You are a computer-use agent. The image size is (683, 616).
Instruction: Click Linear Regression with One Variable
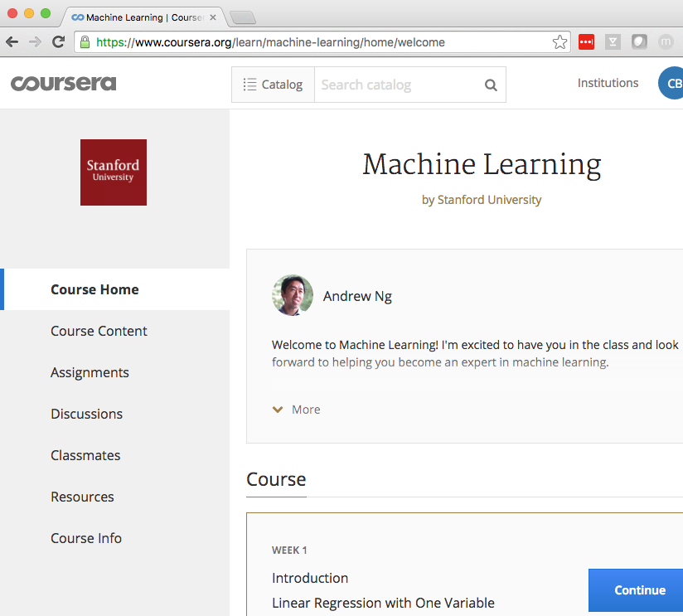(x=383, y=603)
